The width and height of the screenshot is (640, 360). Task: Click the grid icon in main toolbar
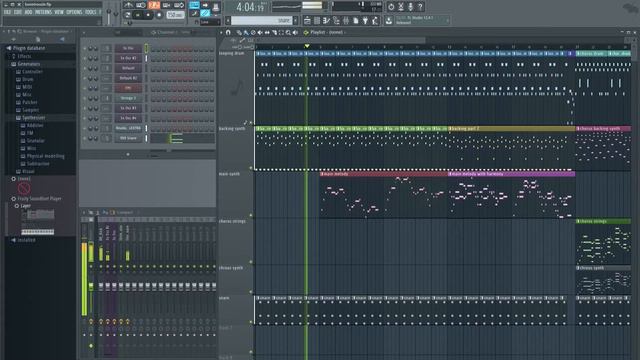(x=317, y=20)
